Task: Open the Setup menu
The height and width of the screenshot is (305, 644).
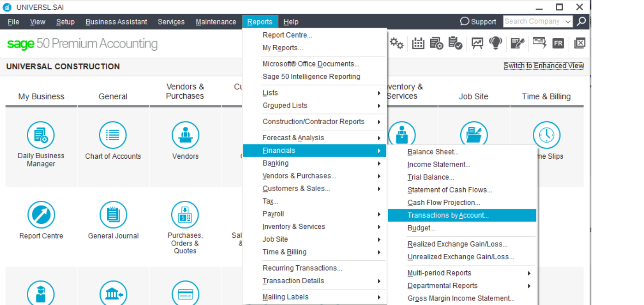Action: 66,22
